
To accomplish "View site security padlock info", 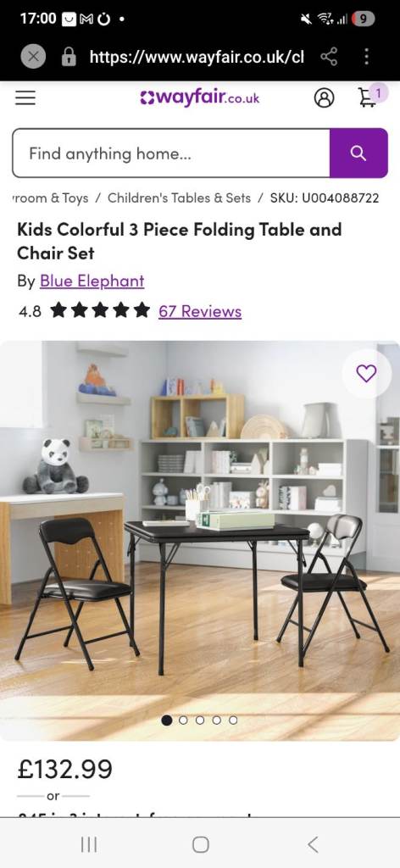I will pos(69,57).
